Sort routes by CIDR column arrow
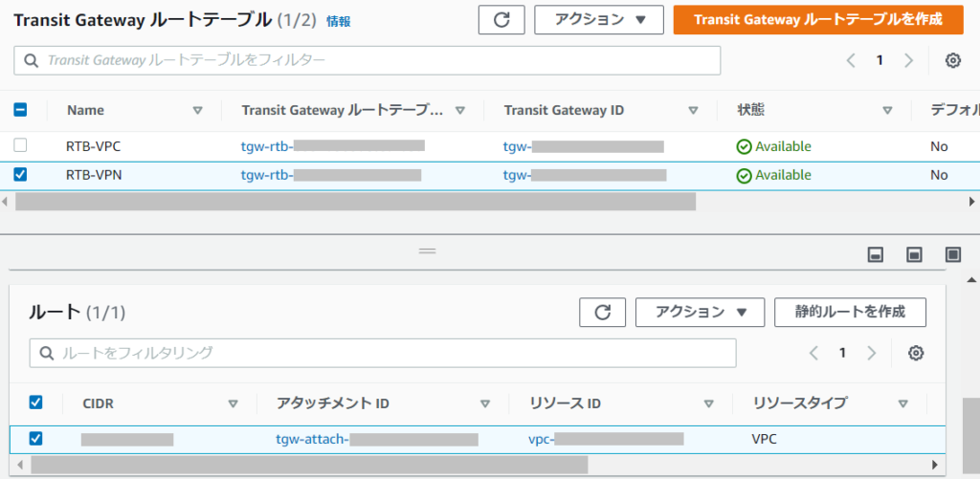Viewport: 980px width, 479px height. click(234, 403)
